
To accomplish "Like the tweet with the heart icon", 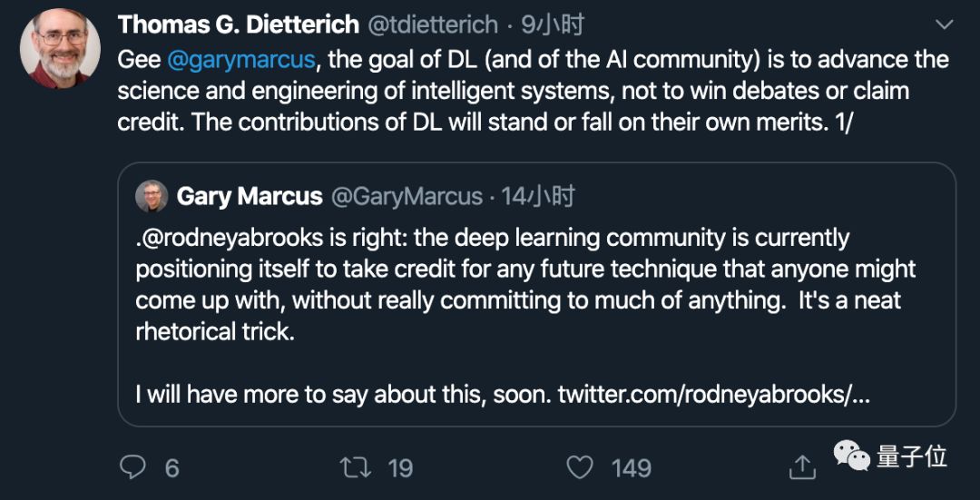I will pyautogui.click(x=581, y=467).
